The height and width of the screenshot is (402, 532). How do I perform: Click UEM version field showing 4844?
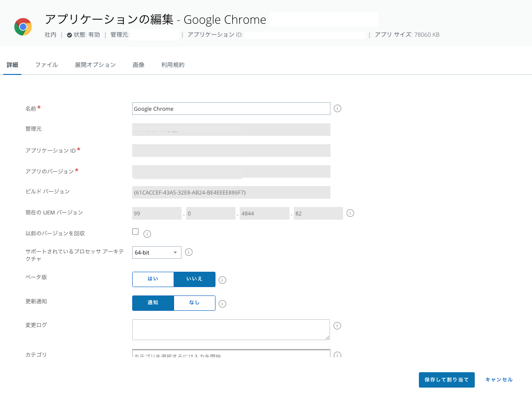pos(264,214)
